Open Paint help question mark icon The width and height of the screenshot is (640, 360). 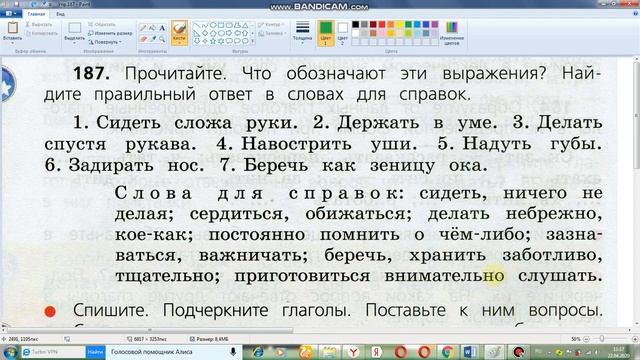pos(635,14)
